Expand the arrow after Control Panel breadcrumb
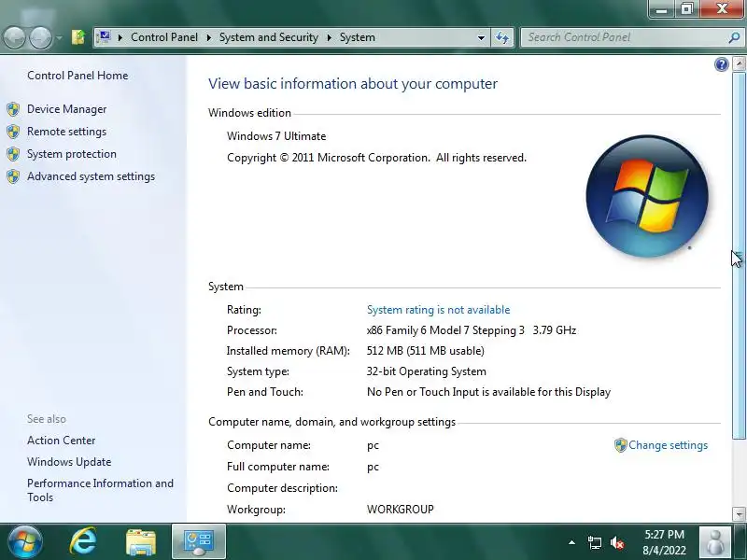This screenshot has height=560, width=747. [208, 37]
